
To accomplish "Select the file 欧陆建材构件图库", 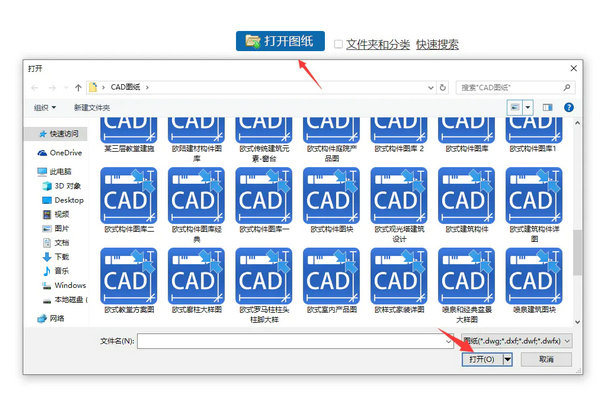I will [196, 139].
